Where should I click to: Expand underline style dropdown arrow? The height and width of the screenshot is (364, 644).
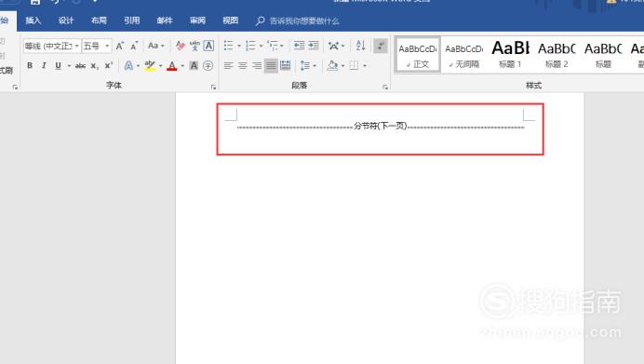pos(69,66)
